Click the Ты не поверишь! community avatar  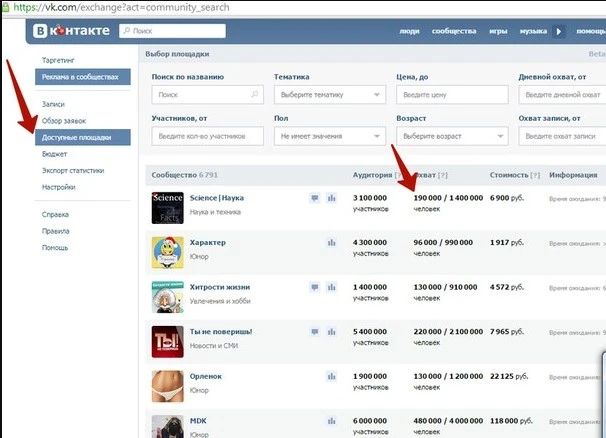(x=167, y=341)
